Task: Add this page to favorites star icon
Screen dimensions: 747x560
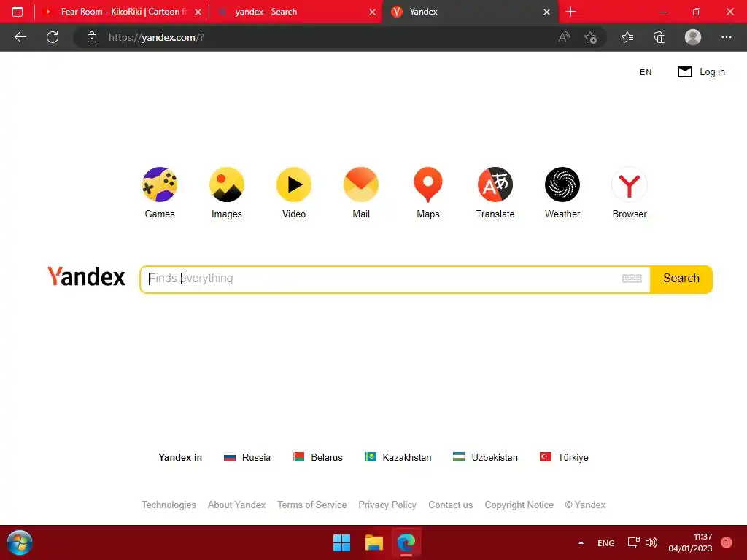Action: [591, 37]
